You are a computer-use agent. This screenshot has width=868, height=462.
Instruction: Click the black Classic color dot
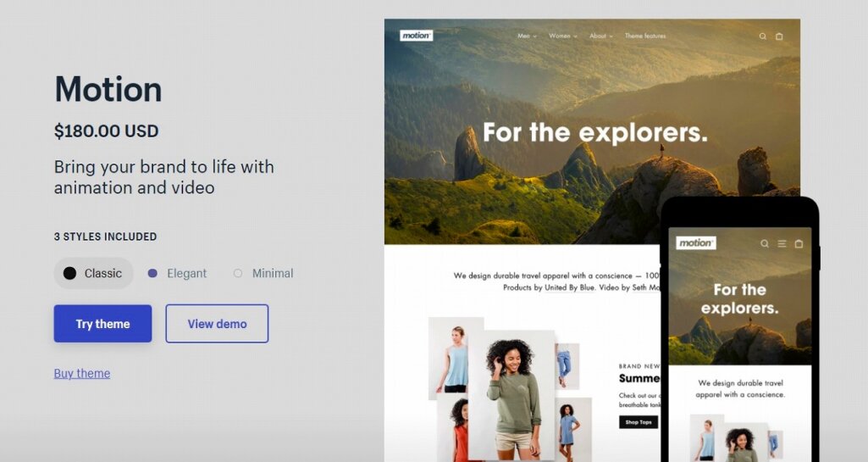[69, 273]
